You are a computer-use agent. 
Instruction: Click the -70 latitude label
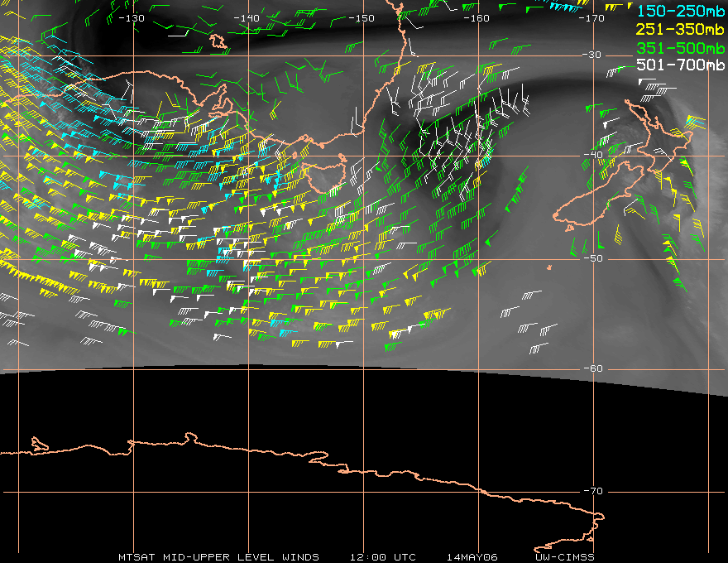pos(593,491)
